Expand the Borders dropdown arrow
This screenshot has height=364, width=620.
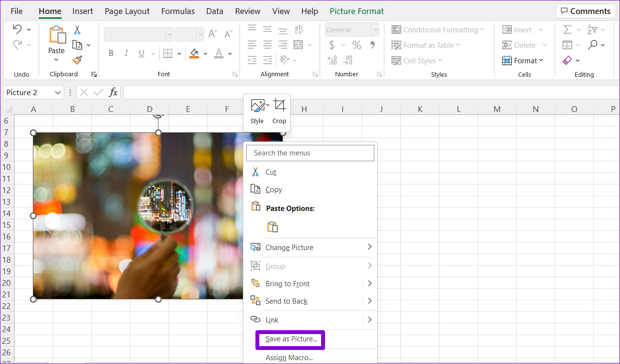(x=179, y=54)
